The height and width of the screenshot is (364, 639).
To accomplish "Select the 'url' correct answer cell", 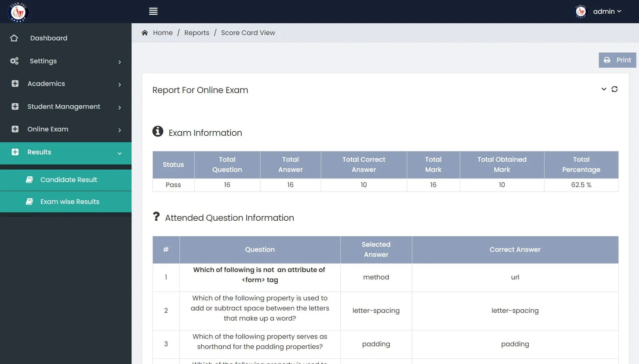I will pyautogui.click(x=515, y=277).
